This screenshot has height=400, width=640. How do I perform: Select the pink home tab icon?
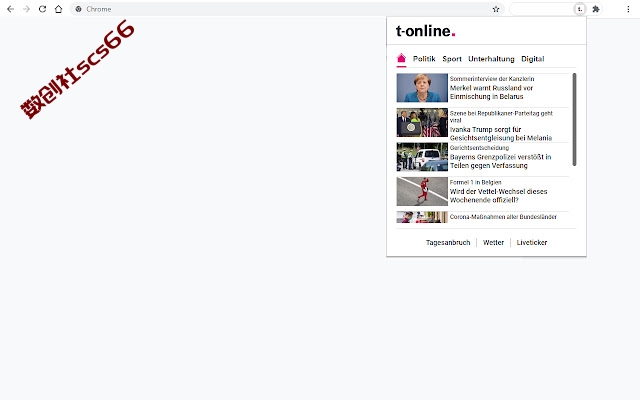click(x=401, y=59)
